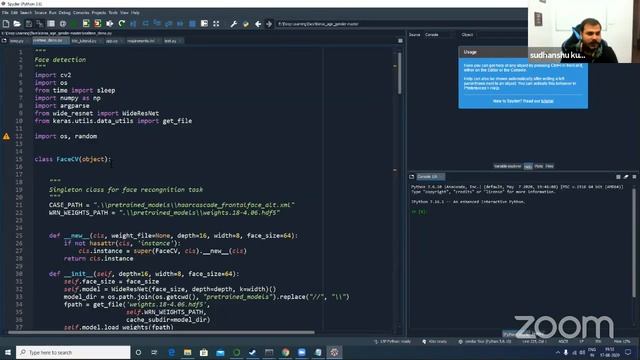This screenshot has width=640, height=360.
Task: Open the Source menu
Action: pos(40,13)
